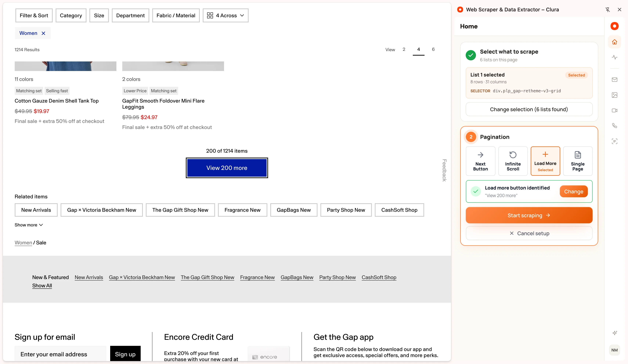628x364 pixels.
Task: Expand Show more related items
Action: [x=29, y=225]
